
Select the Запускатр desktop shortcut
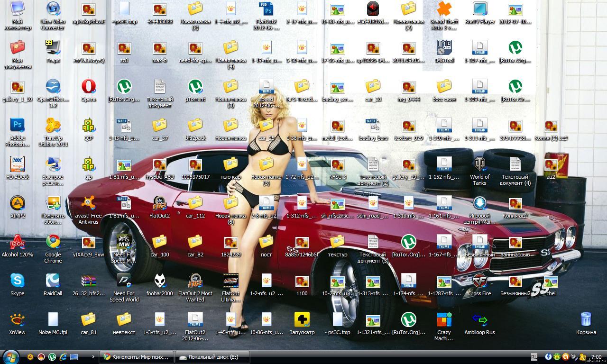tap(302, 323)
